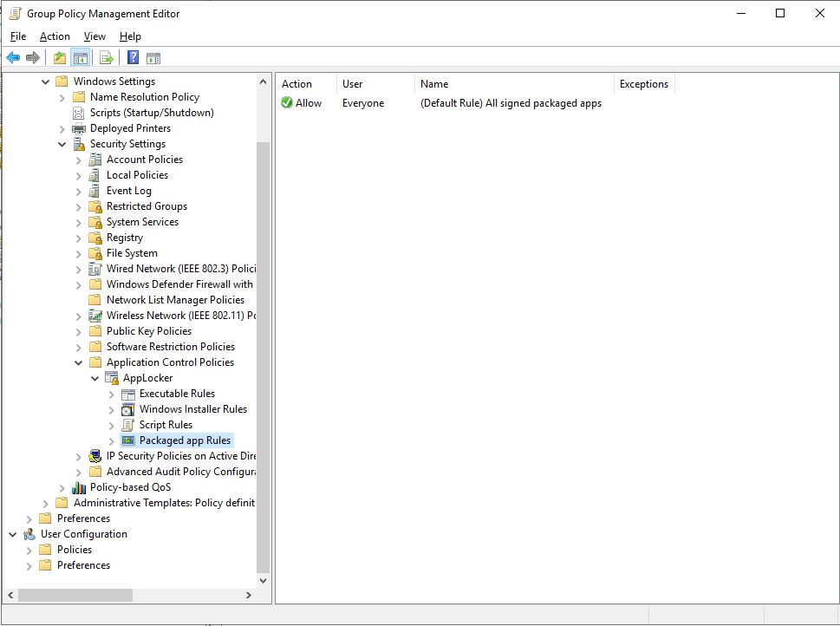Screen dimensions: 840x626
Task: Collapse the Windows Settings node
Action: click(x=46, y=82)
